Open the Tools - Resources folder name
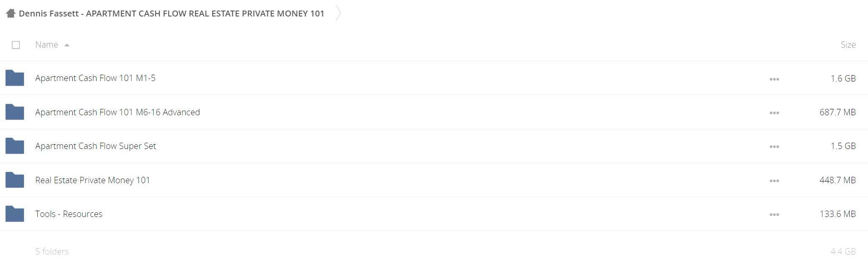Viewport: 868px width, 271px height. tap(69, 214)
